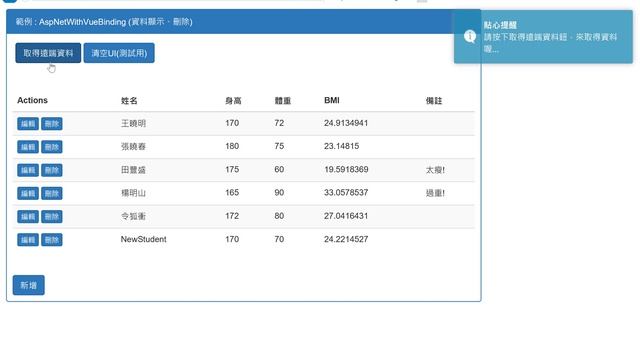Click weight 70 in NewStudent row

coord(279,239)
